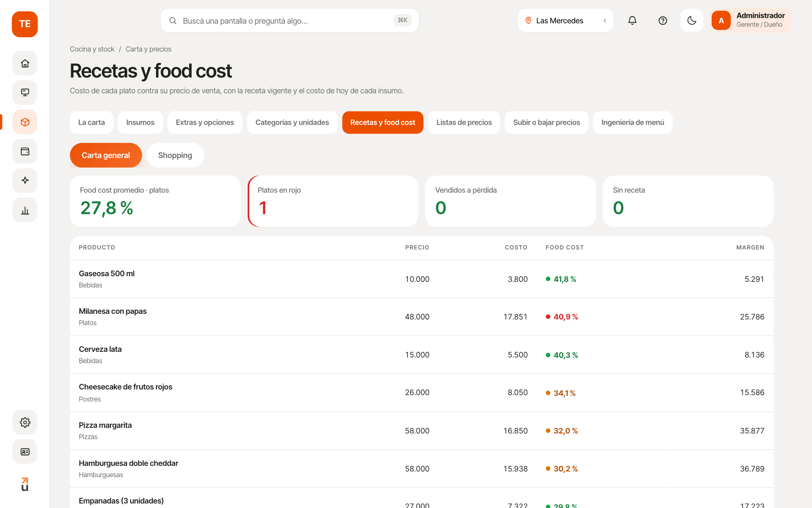
Task: Select the box icon for kitchen and stock
Action: pyautogui.click(x=25, y=122)
